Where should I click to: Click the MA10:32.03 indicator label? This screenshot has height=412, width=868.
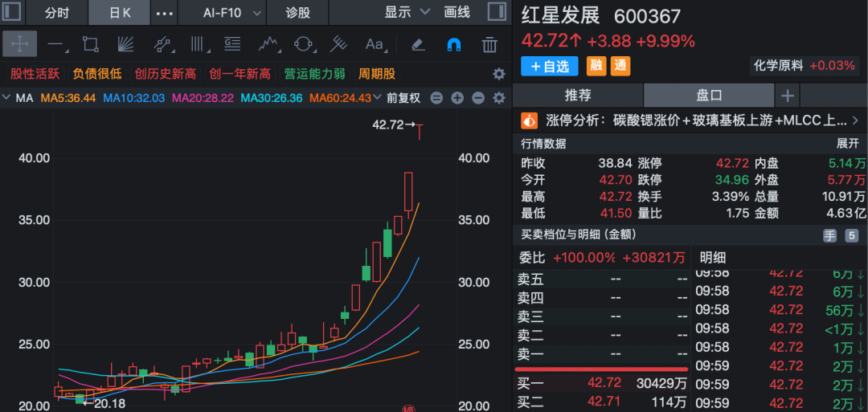(134, 98)
